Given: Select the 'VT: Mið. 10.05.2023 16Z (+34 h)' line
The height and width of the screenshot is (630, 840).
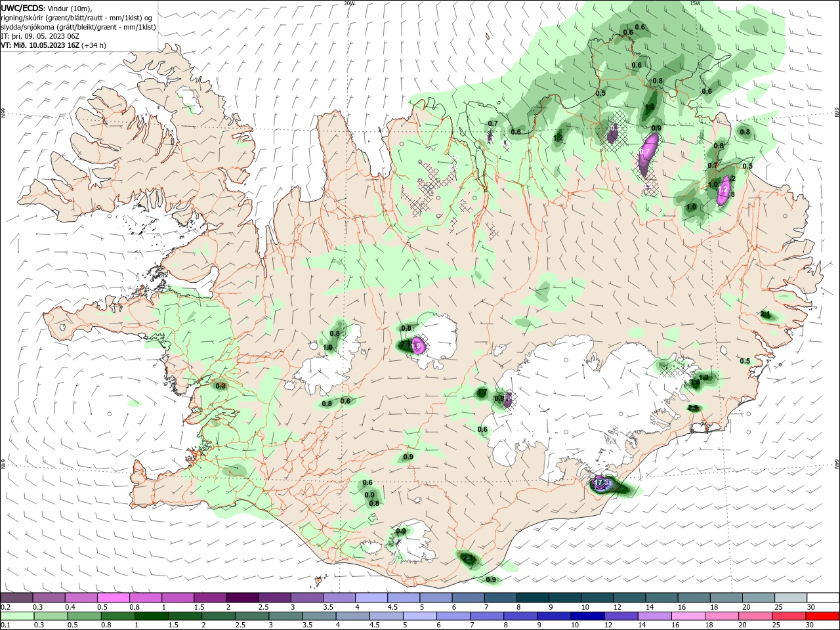Looking at the screenshot, I should pyautogui.click(x=53, y=45).
